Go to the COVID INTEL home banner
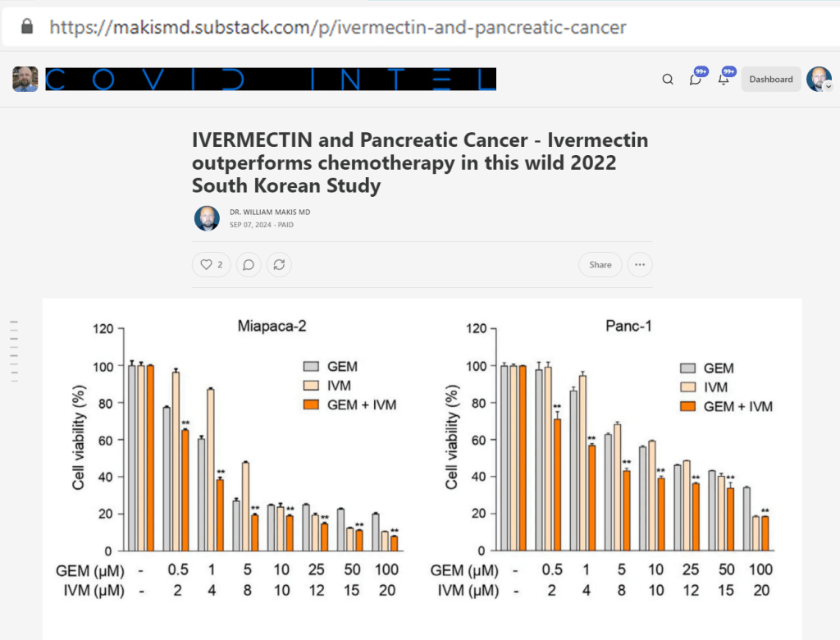This screenshot has width=840, height=640. click(271, 79)
